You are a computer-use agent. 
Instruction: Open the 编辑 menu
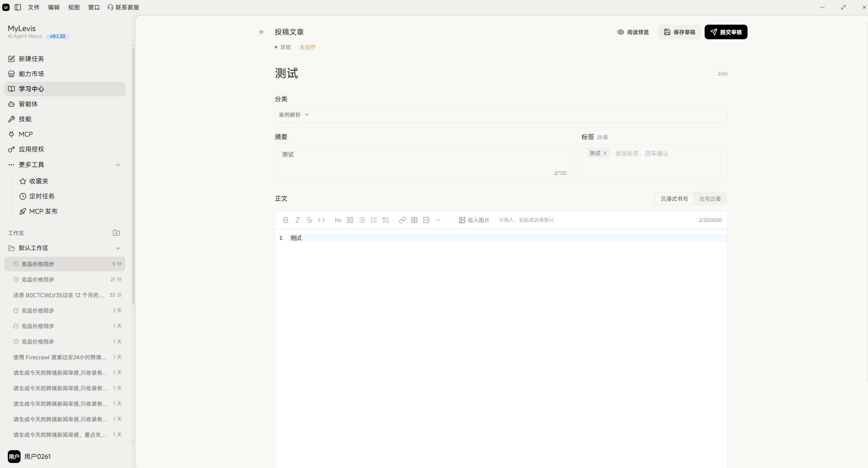pyautogui.click(x=54, y=7)
